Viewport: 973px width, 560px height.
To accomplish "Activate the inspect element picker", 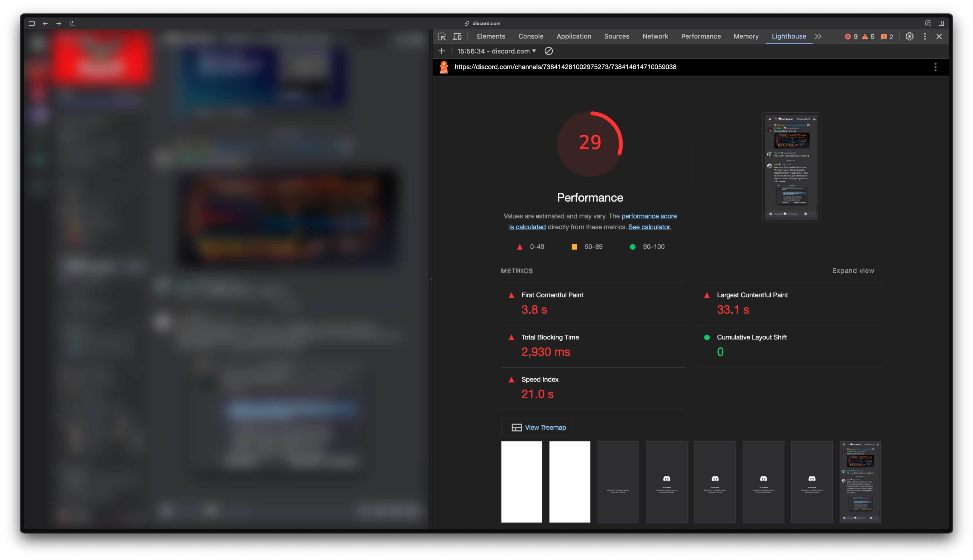I will click(x=442, y=37).
